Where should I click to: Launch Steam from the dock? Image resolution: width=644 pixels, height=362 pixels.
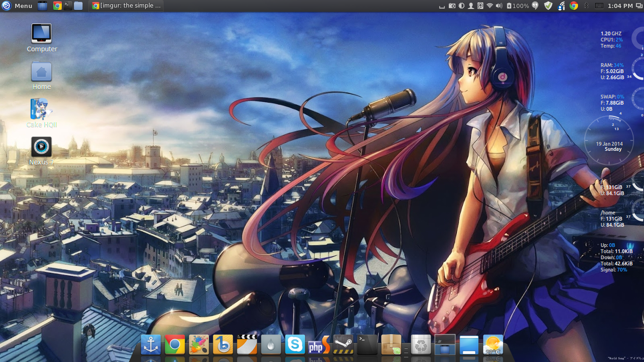coord(343,345)
